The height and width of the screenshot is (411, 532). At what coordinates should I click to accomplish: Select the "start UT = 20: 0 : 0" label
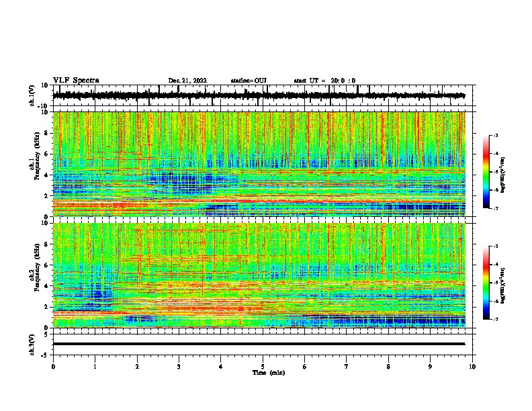pyautogui.click(x=324, y=81)
